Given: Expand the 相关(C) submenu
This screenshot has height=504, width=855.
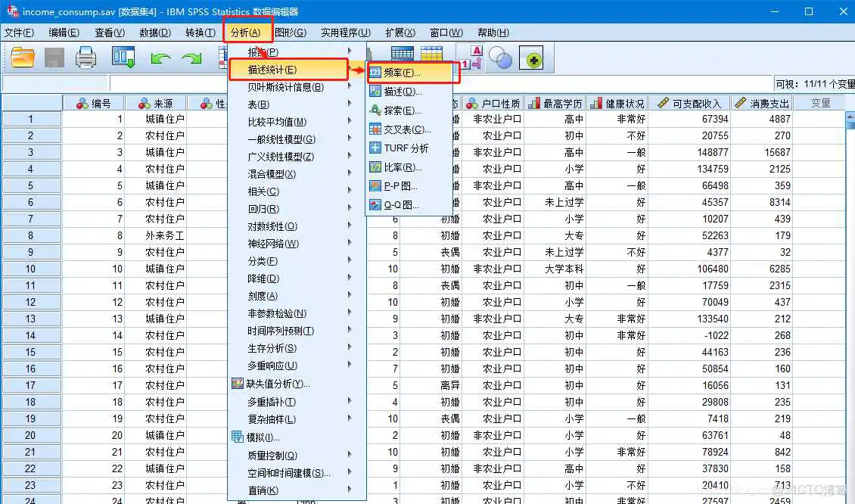Looking at the screenshot, I should [296, 191].
